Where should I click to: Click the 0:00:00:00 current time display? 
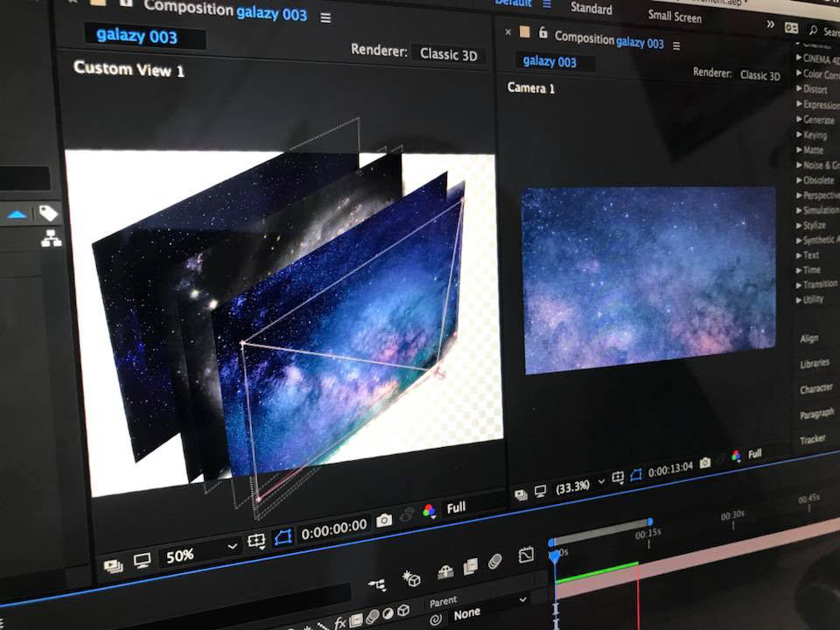click(x=334, y=530)
